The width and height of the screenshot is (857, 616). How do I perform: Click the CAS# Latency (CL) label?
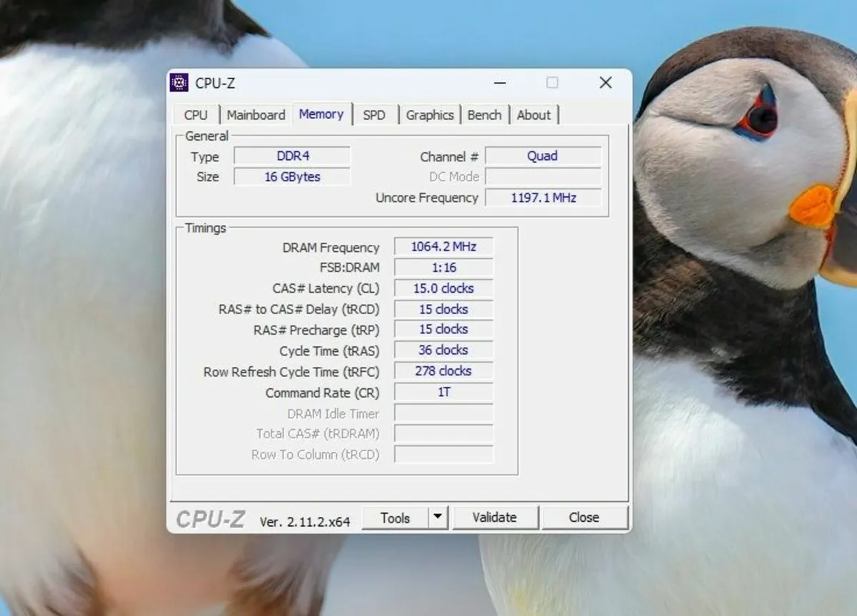tap(326, 288)
